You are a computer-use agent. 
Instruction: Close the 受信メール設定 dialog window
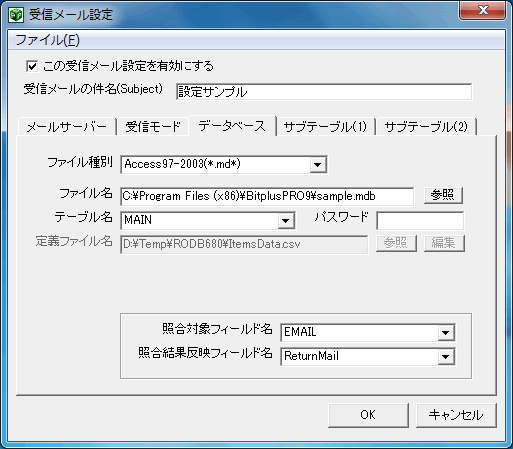click(482, 11)
